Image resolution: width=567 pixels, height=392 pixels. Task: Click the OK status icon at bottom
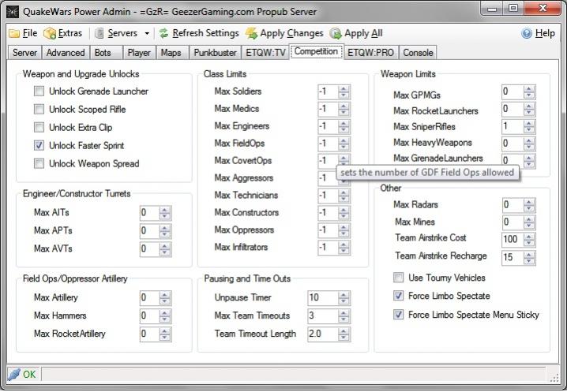[x=13, y=375]
